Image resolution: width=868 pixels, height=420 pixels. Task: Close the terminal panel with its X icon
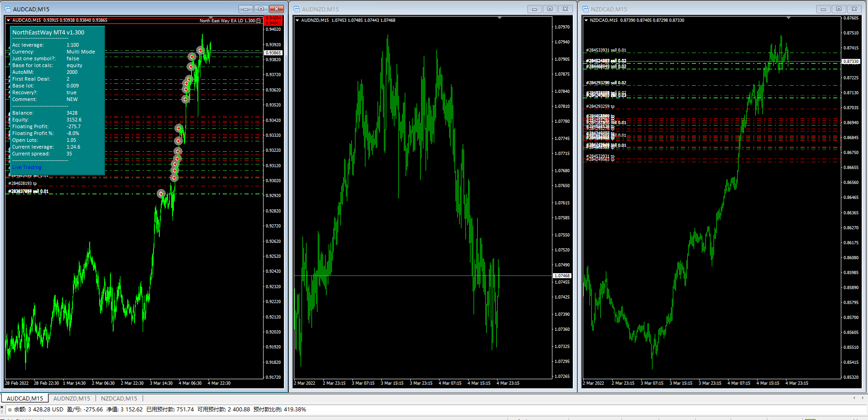point(2,407)
